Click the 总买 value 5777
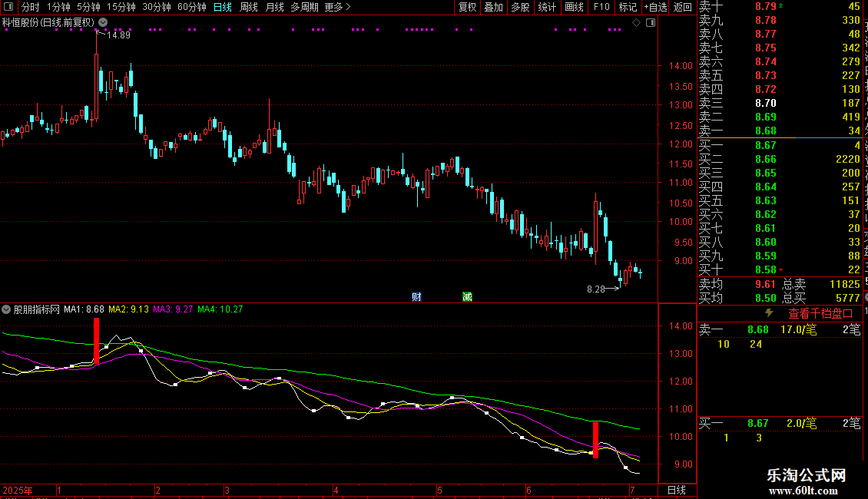This screenshot has height=499, width=868. [847, 298]
